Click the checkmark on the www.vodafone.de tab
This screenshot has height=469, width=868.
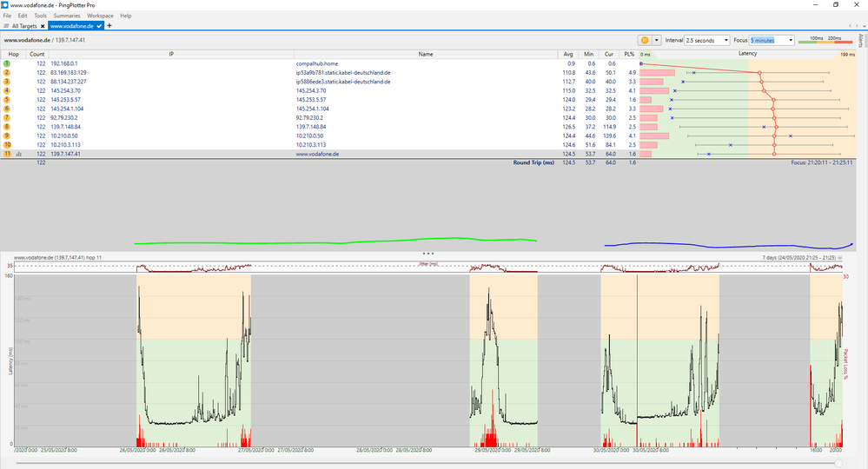tap(99, 26)
